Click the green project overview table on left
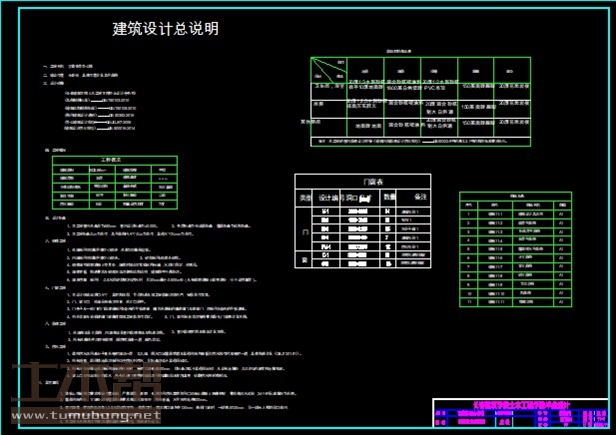616x435 pixels. [113, 181]
